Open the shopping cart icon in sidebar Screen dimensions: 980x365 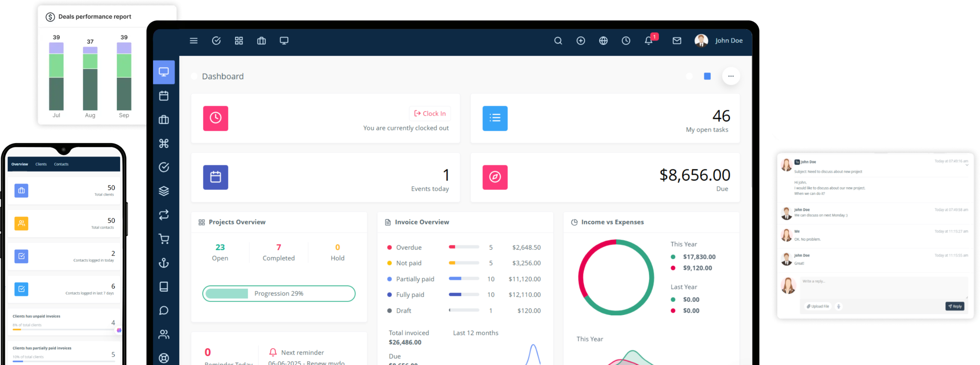[164, 239]
